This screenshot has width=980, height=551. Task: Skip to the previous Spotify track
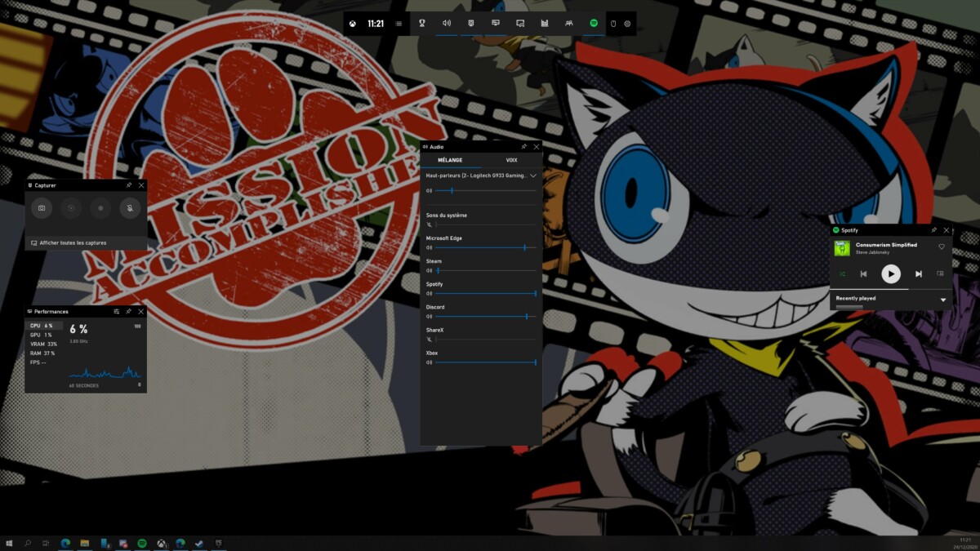tap(863, 274)
